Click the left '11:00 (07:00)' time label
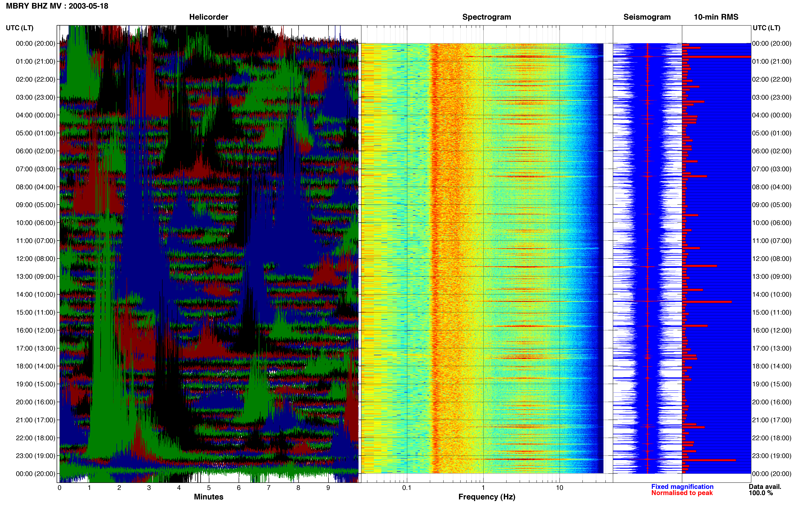This screenshot has width=812, height=508. coord(36,240)
